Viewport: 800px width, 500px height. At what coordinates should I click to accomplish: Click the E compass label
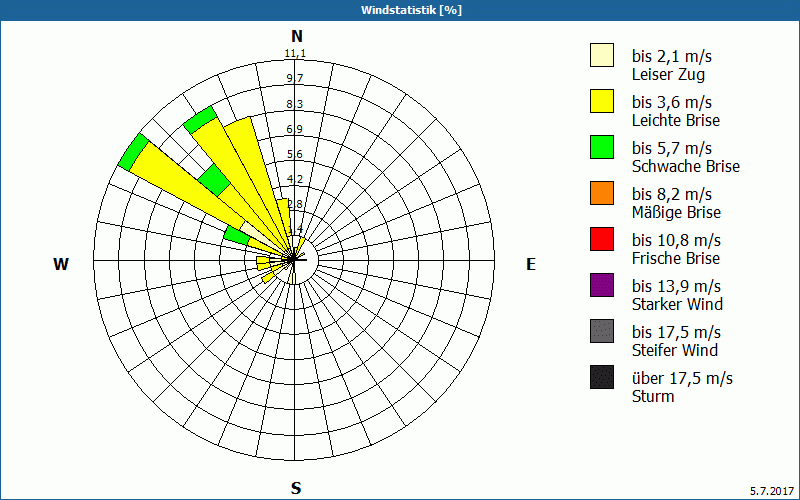(531, 264)
